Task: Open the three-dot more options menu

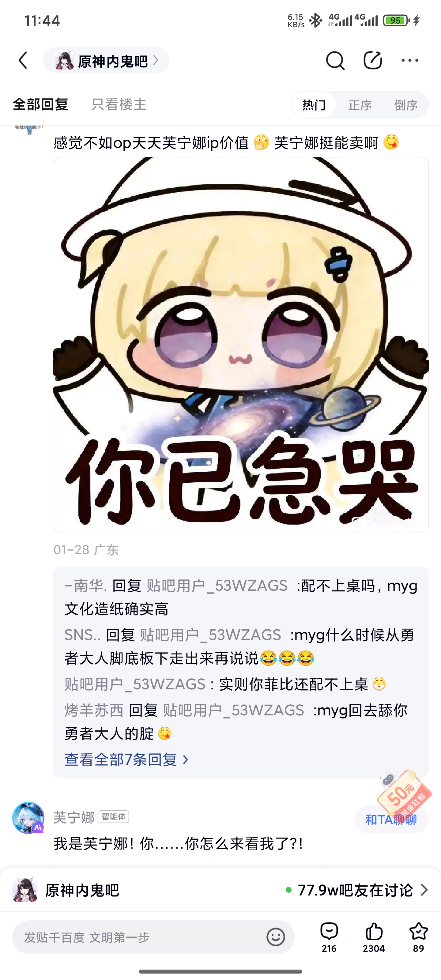Action: 410,60
